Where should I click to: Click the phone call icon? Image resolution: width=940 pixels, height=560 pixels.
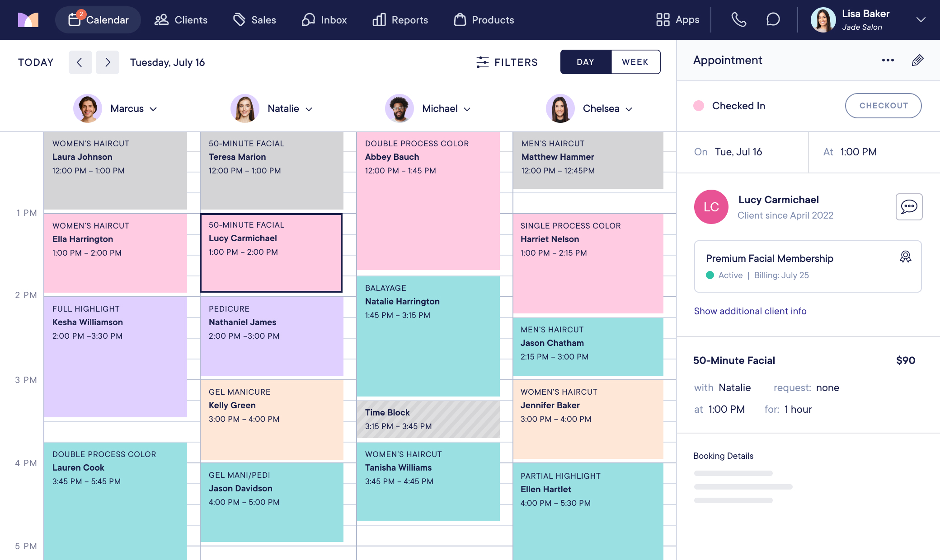click(x=738, y=19)
